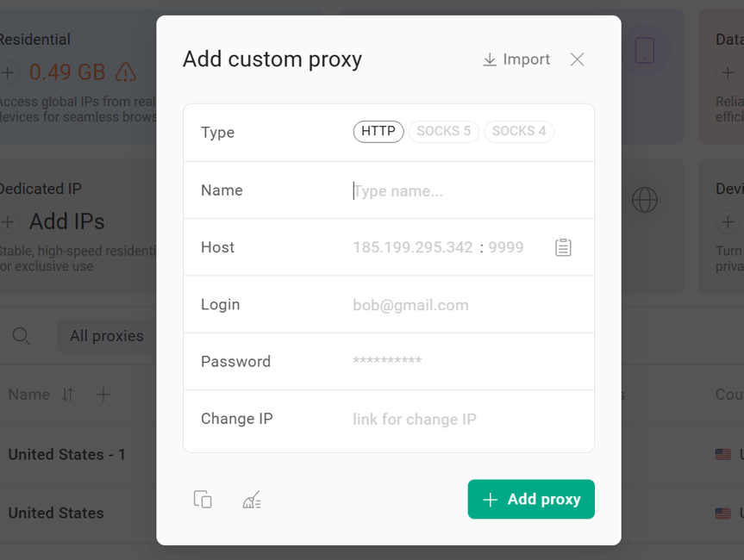This screenshot has width=744, height=560.
Task: Click the copy proxy icon at dialog bottom
Action: click(x=203, y=500)
